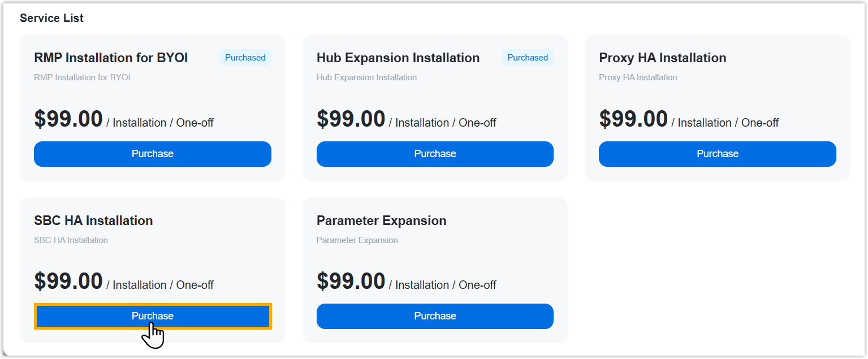Click the Purchased badge on RMP Installation card
The image size is (868, 359).
245,58
